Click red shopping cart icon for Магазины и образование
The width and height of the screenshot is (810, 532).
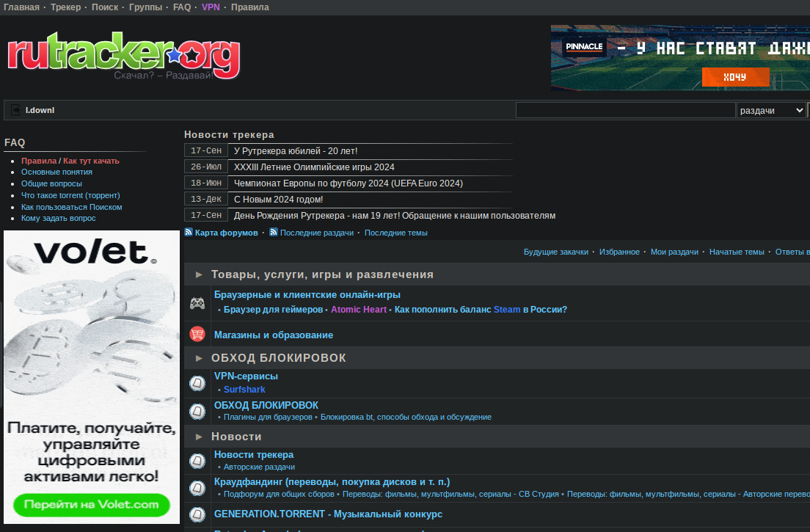click(197, 334)
